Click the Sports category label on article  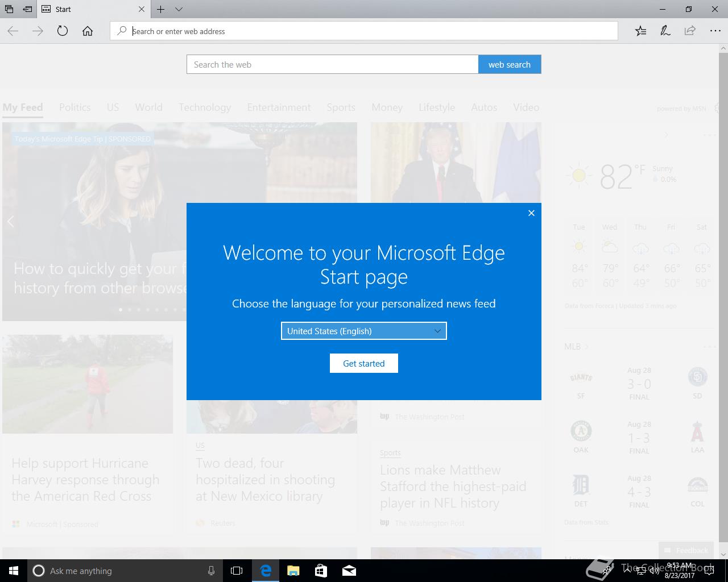(390, 453)
